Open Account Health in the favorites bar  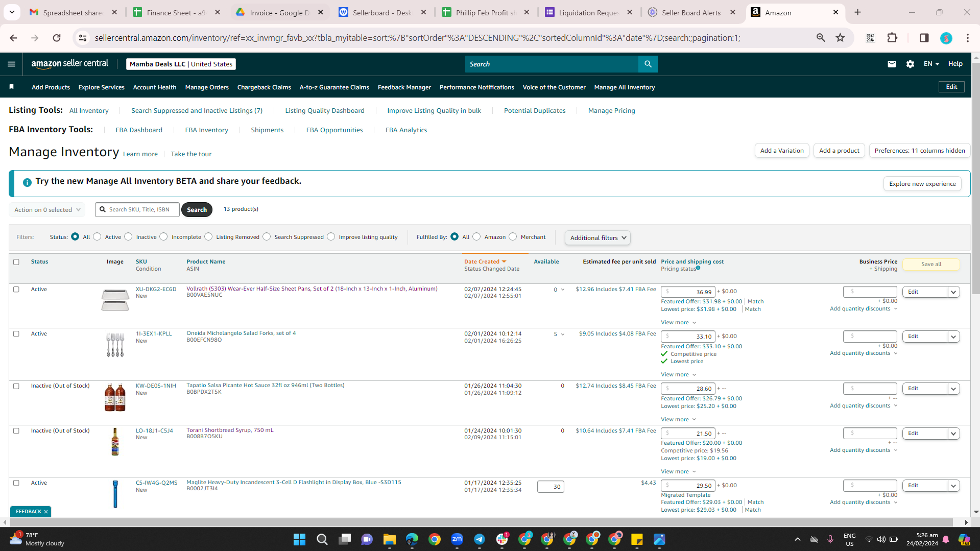pyautogui.click(x=155, y=87)
